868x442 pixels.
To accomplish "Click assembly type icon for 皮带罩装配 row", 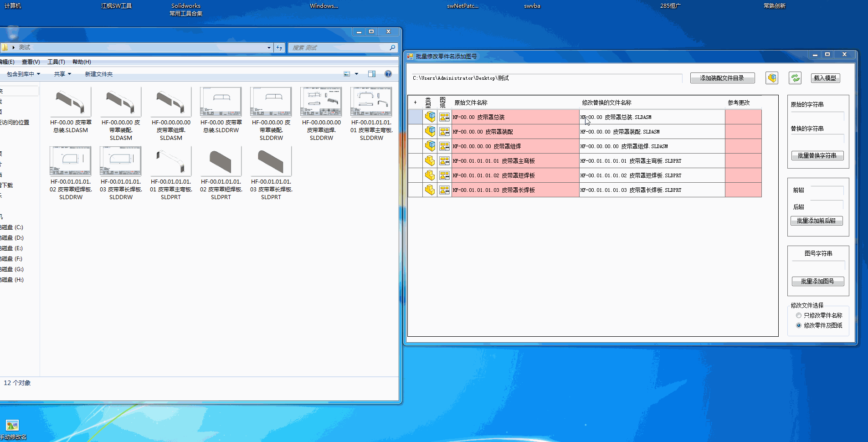I will click(430, 131).
